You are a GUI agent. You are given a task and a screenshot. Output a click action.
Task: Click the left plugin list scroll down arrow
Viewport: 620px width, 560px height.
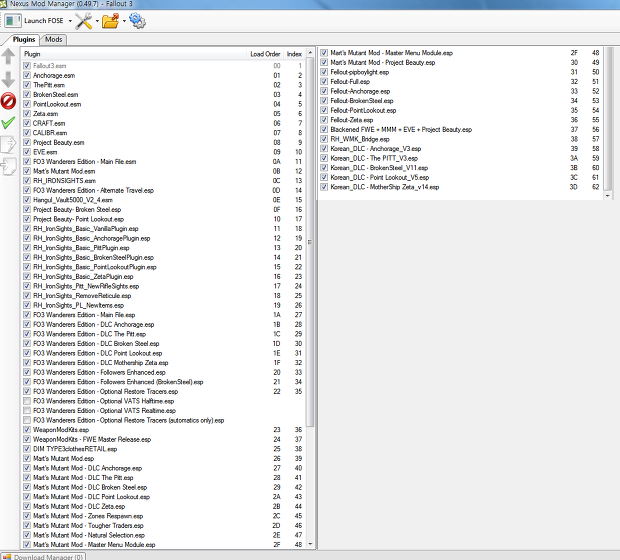tap(310, 544)
